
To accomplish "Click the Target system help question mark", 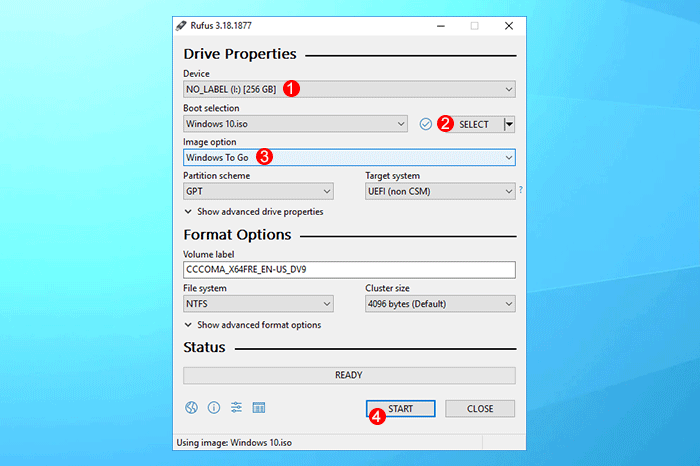I will [x=521, y=190].
